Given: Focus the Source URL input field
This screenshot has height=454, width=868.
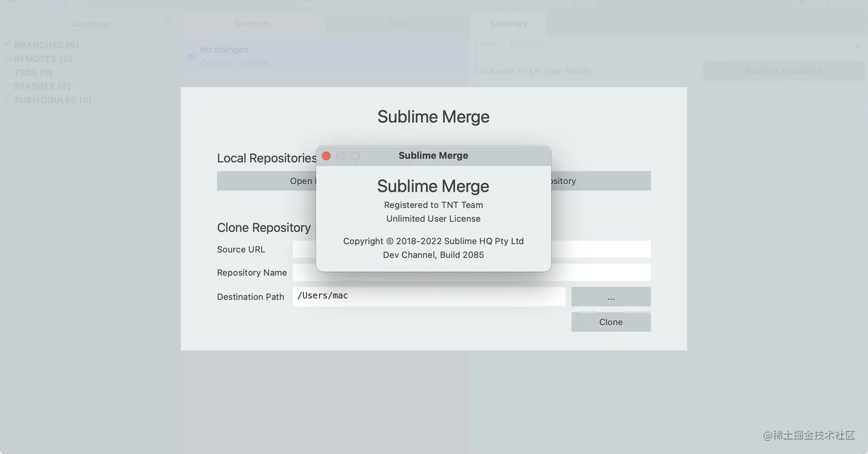Looking at the screenshot, I should tap(472, 249).
